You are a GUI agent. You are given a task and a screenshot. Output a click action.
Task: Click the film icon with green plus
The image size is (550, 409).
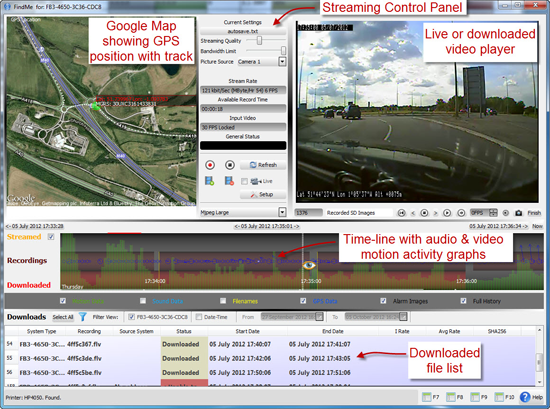209,181
